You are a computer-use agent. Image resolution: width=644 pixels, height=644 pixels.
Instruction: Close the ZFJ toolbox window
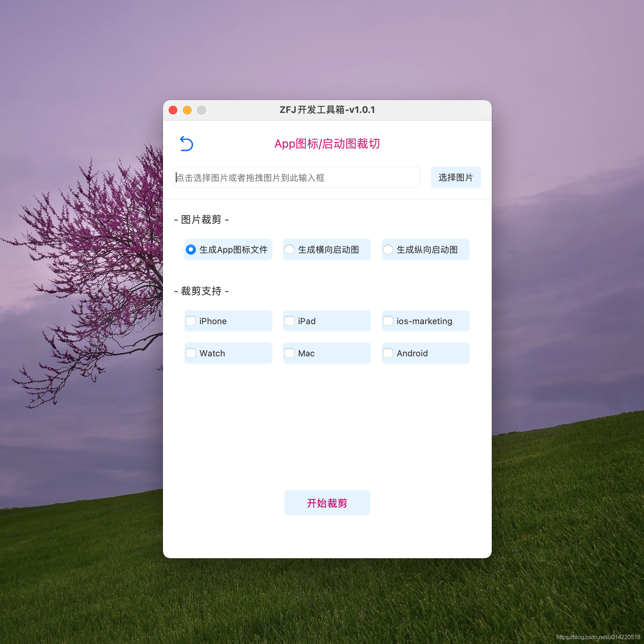[x=173, y=110]
